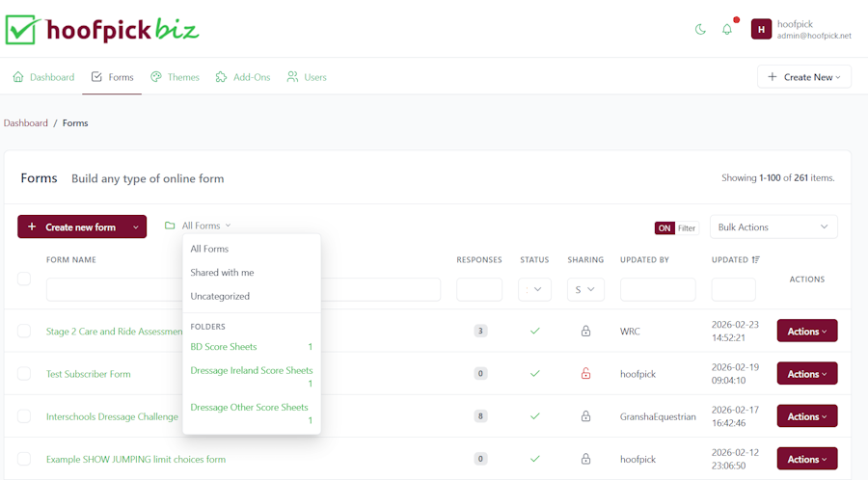Screen dimensions: 868x480
Task: Click lock icon for Interschools Dressage Challenge
Action: 585,416
